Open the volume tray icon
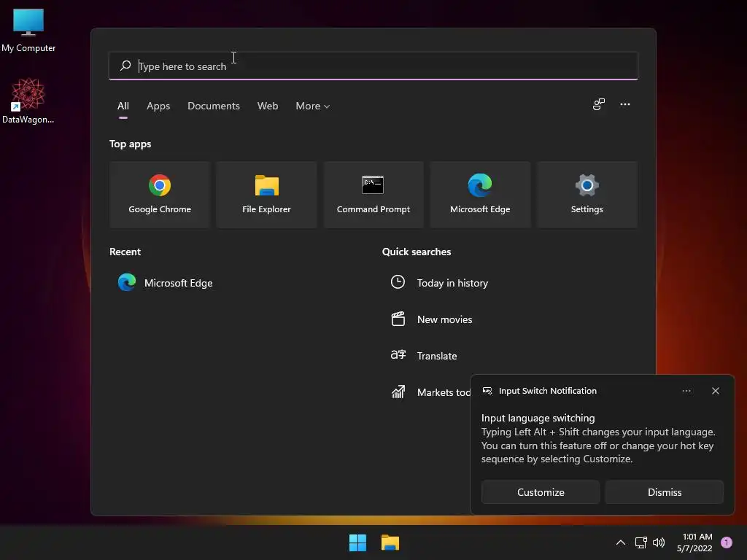The height and width of the screenshot is (560, 747). pos(659,542)
